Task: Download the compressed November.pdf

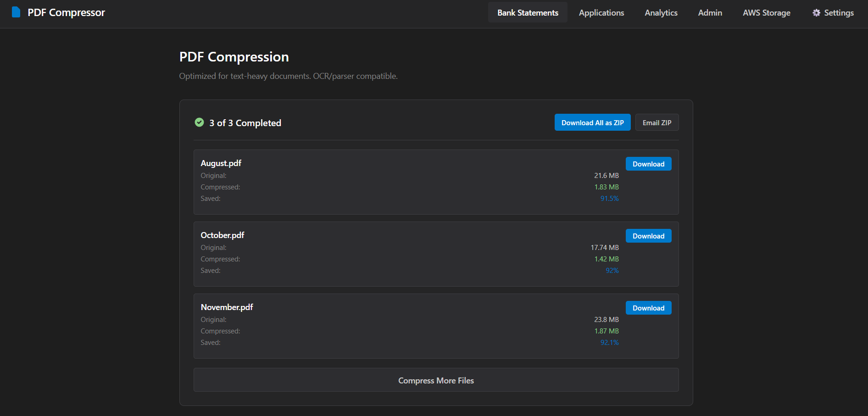Action: pos(648,308)
